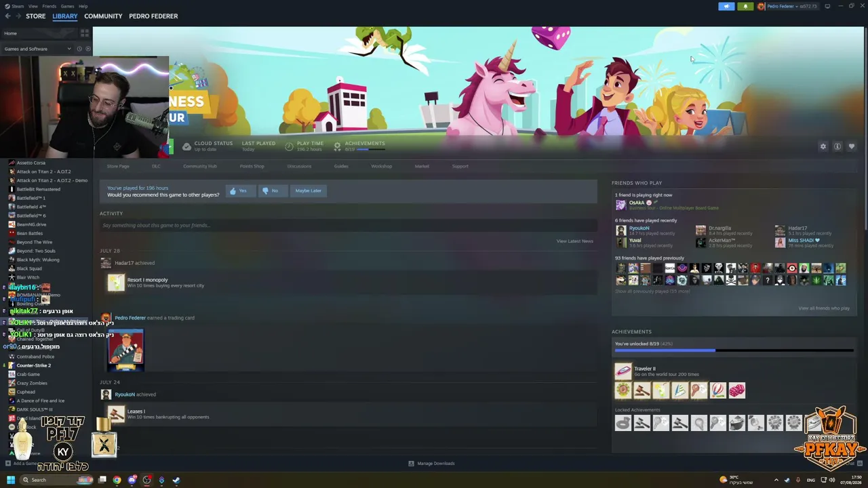The height and width of the screenshot is (488, 868).
Task: Open the View menu
Action: coord(33,6)
